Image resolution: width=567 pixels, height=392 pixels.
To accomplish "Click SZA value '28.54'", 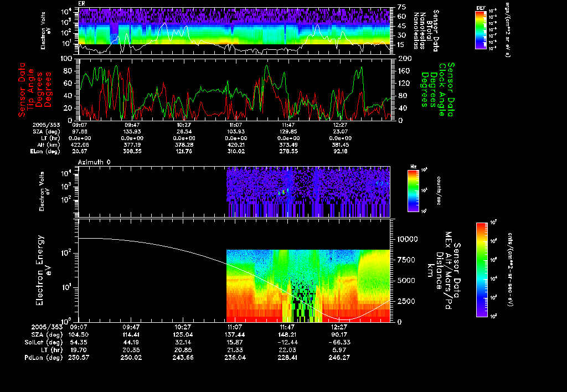I will click(x=184, y=132).
